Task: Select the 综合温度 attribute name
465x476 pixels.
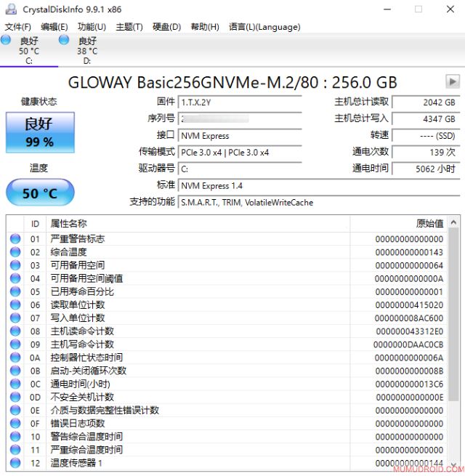Action: click(x=68, y=252)
